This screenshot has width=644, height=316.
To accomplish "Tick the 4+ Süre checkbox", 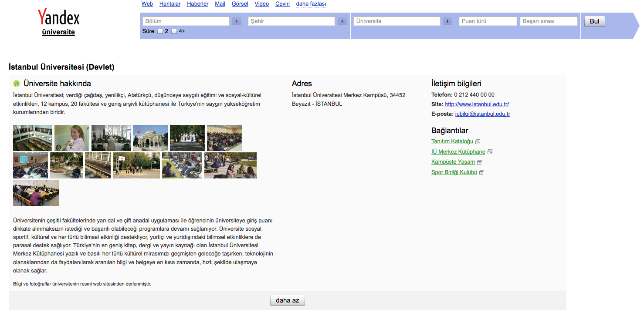I will (x=174, y=31).
